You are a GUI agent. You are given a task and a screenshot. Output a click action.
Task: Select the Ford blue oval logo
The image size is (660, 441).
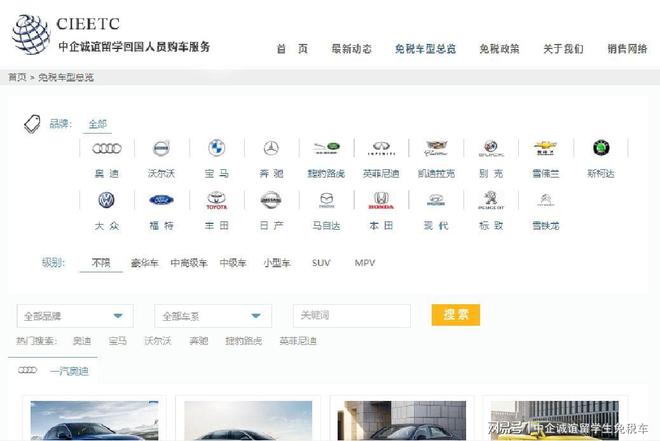click(161, 200)
